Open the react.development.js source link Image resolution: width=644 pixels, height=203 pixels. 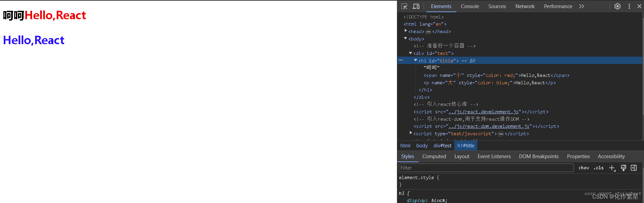[x=483, y=112]
